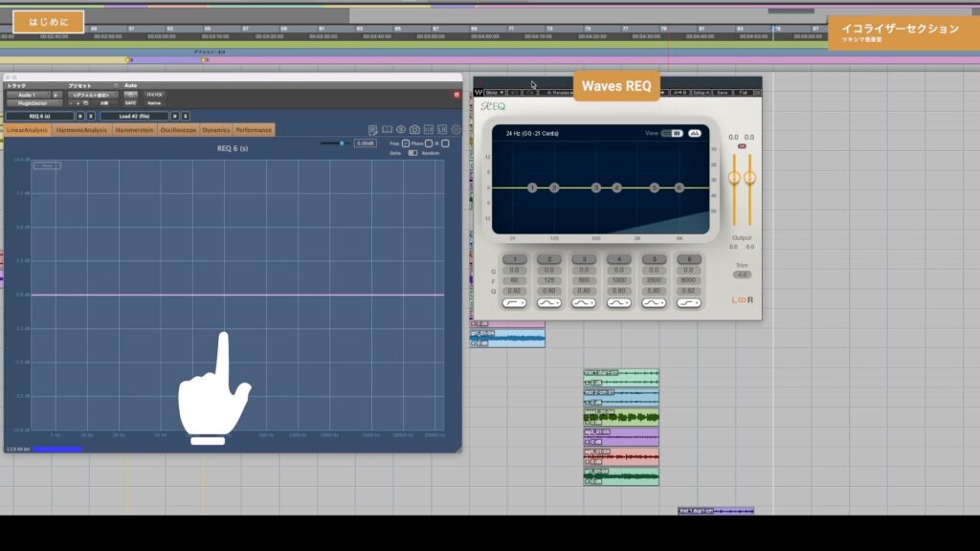Click the band 4 frequency value 1000
Screen dimensions: 980x551
(x=619, y=280)
